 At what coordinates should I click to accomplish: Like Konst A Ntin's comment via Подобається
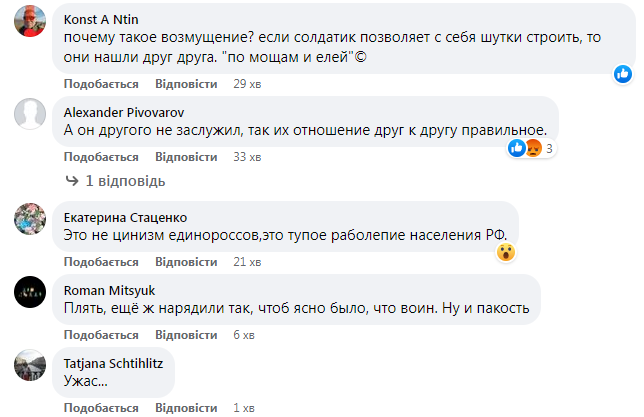(x=101, y=83)
